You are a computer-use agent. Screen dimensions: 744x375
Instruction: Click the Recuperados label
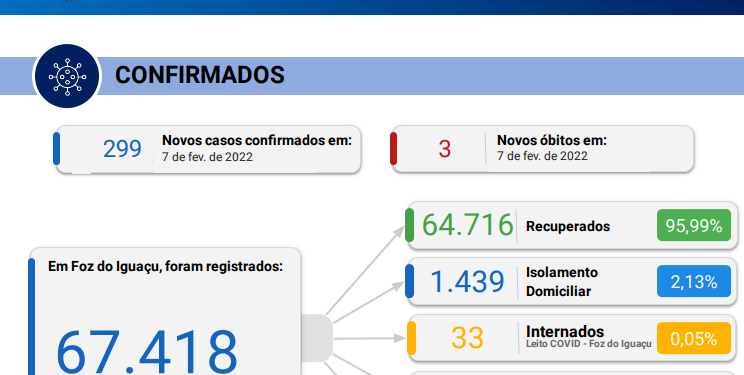(568, 226)
